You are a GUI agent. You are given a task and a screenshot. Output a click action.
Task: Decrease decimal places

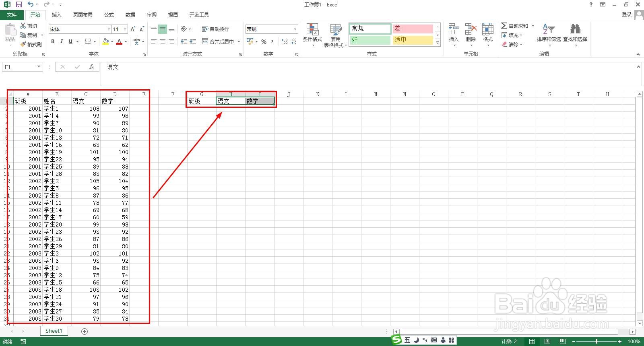click(x=294, y=41)
